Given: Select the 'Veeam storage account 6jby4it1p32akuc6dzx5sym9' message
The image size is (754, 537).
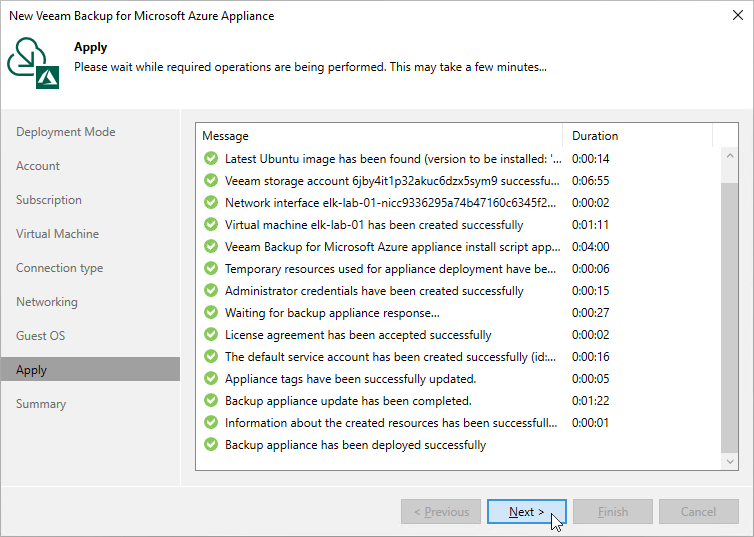Looking at the screenshot, I should tap(392, 181).
